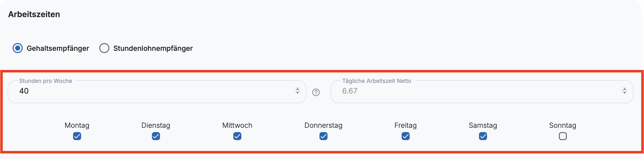The image size is (644, 159).
Task: Uncheck the Montag checkbox
Action: (x=77, y=136)
